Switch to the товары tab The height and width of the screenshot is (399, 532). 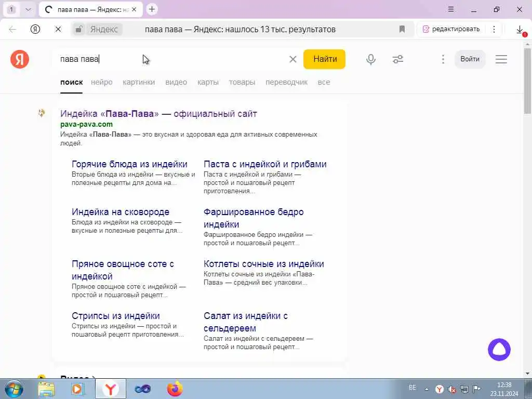coord(242,82)
